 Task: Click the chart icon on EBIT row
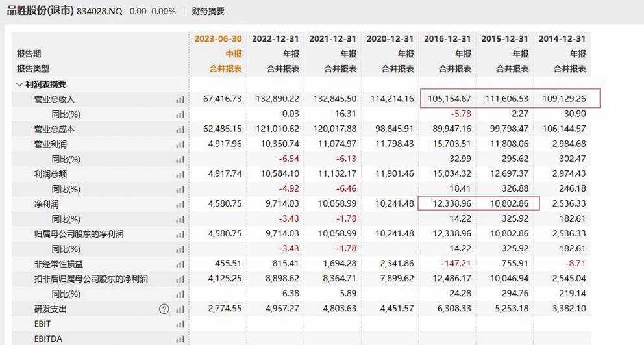coord(179,324)
